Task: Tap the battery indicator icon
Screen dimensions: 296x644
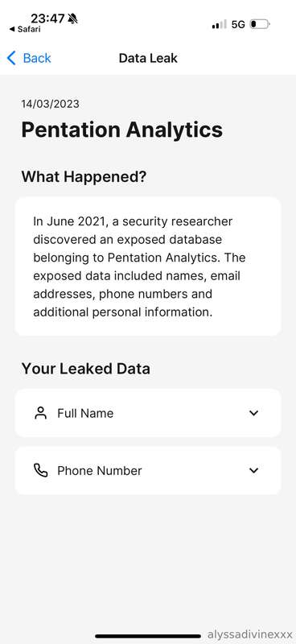Action: (260, 24)
